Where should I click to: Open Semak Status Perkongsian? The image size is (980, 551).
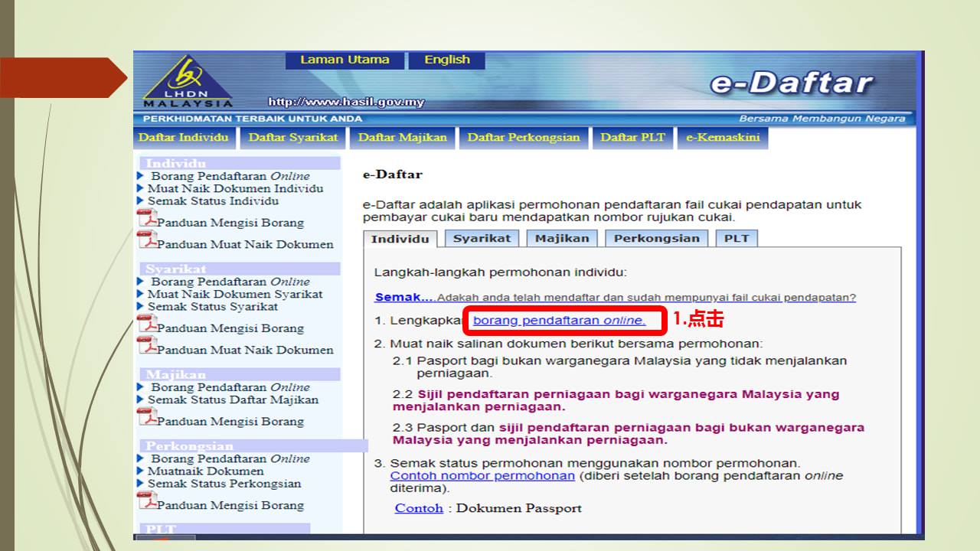click(224, 484)
